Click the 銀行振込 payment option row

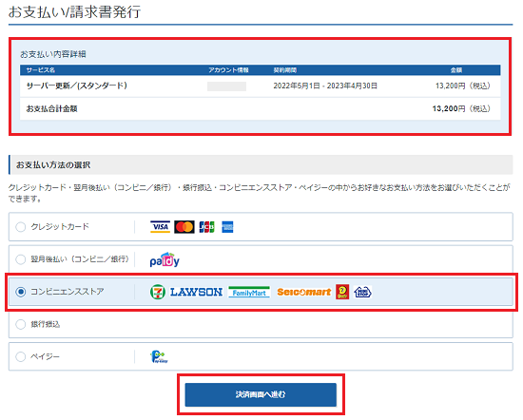coord(261,324)
